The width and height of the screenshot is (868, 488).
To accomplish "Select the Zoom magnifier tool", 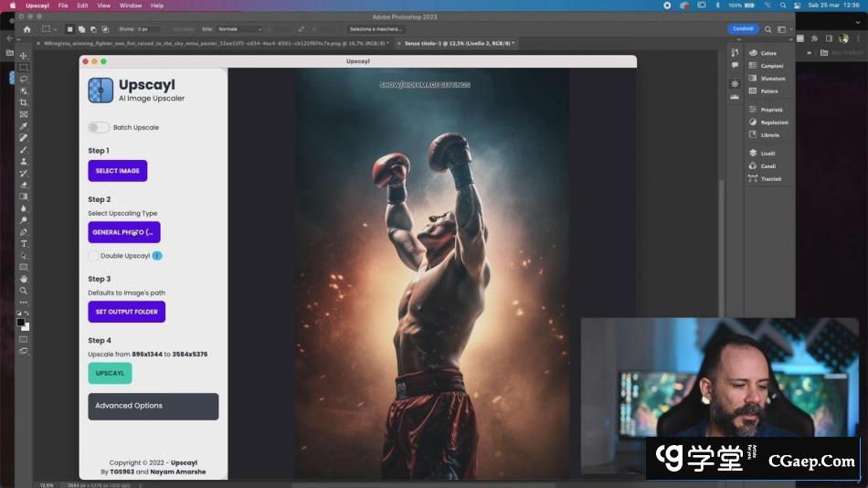I will [24, 291].
